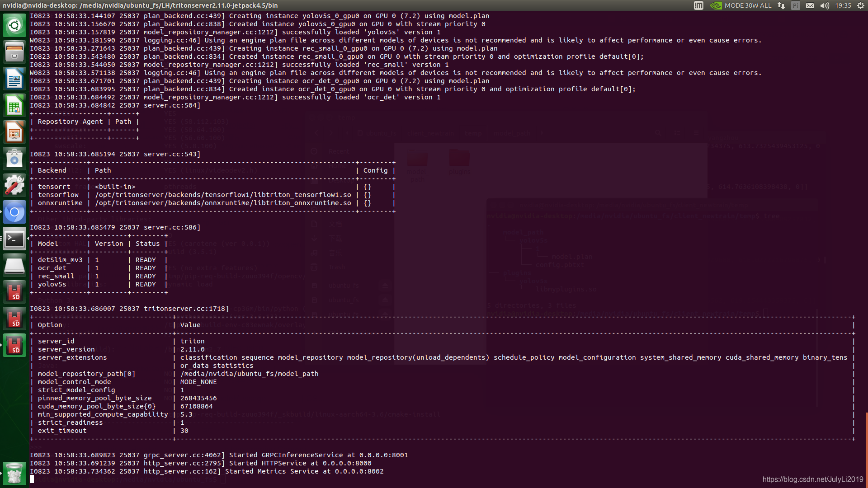Launch LibreOffice Writer from the dock

point(14,79)
